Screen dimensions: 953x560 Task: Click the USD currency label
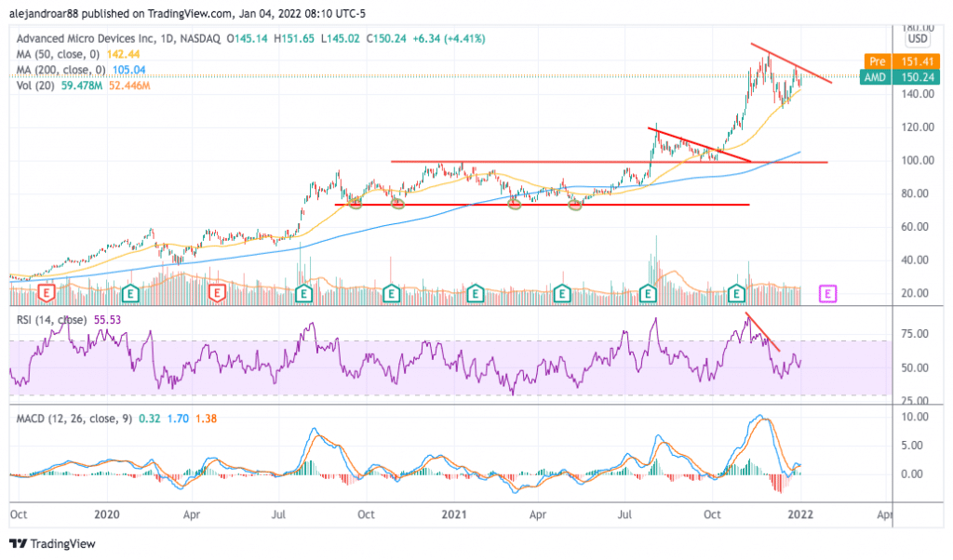point(917,39)
